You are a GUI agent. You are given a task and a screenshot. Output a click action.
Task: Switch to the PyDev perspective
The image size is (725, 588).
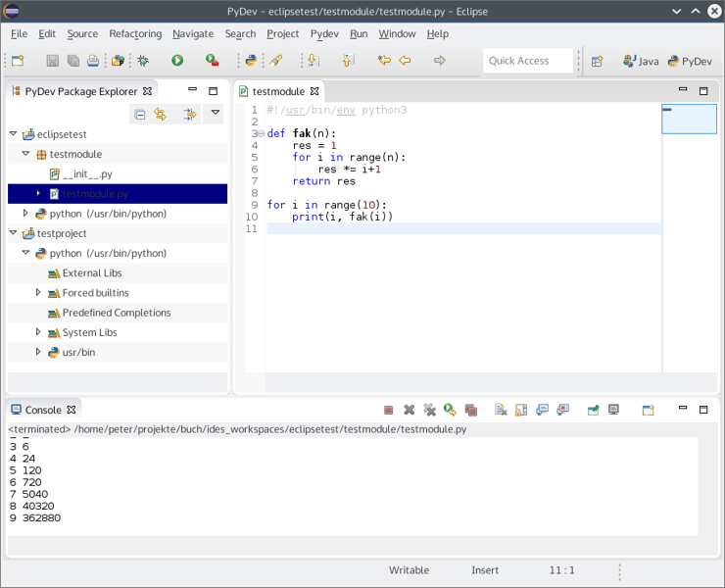[x=690, y=61]
